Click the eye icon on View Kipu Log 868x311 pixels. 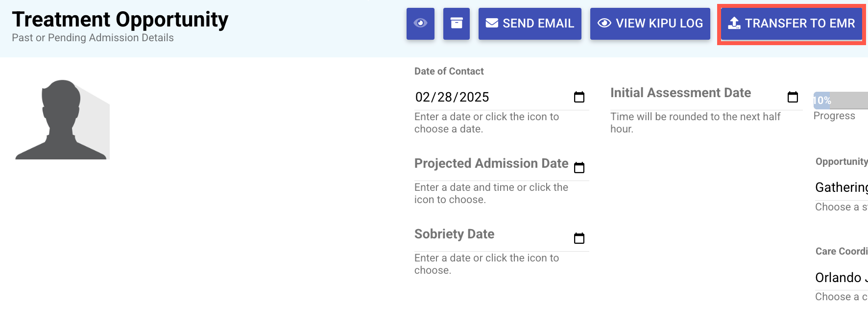[x=604, y=23]
